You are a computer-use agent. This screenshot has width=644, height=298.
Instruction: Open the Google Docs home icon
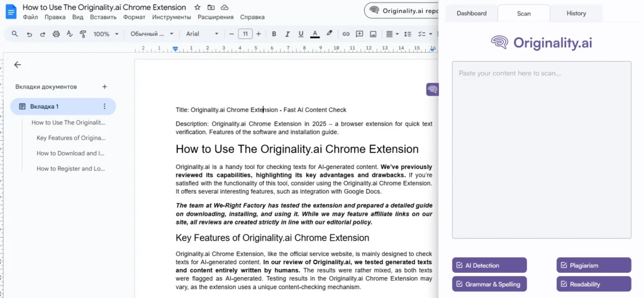11,11
